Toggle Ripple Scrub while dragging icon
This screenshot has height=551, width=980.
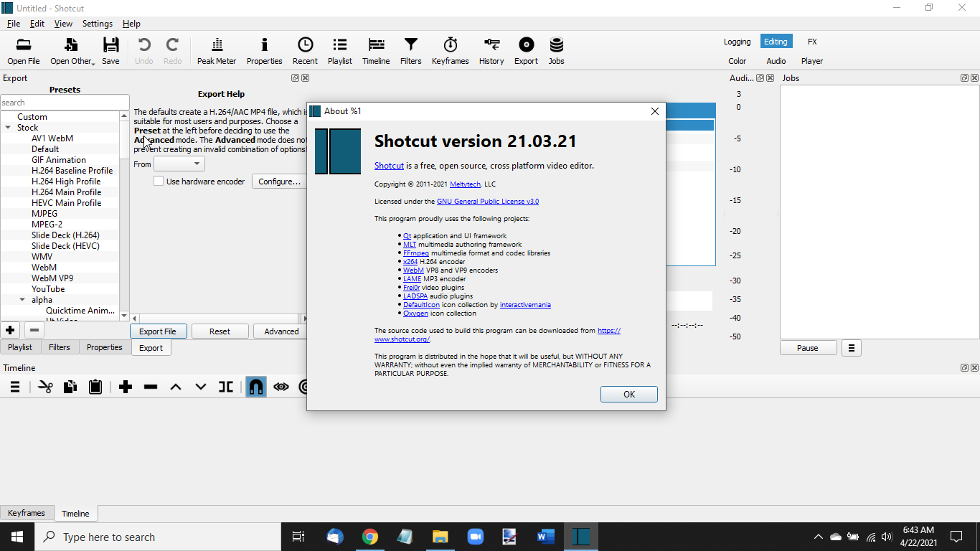[x=281, y=387]
